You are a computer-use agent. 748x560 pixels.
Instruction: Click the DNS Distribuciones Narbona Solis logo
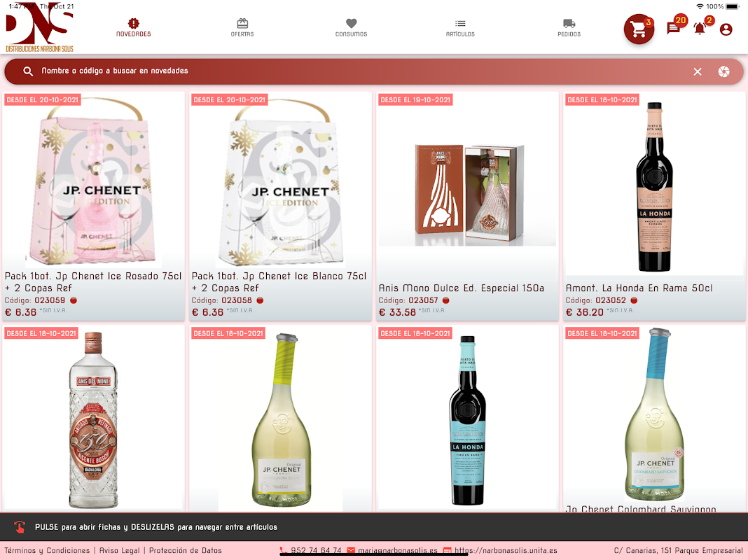tap(40, 27)
